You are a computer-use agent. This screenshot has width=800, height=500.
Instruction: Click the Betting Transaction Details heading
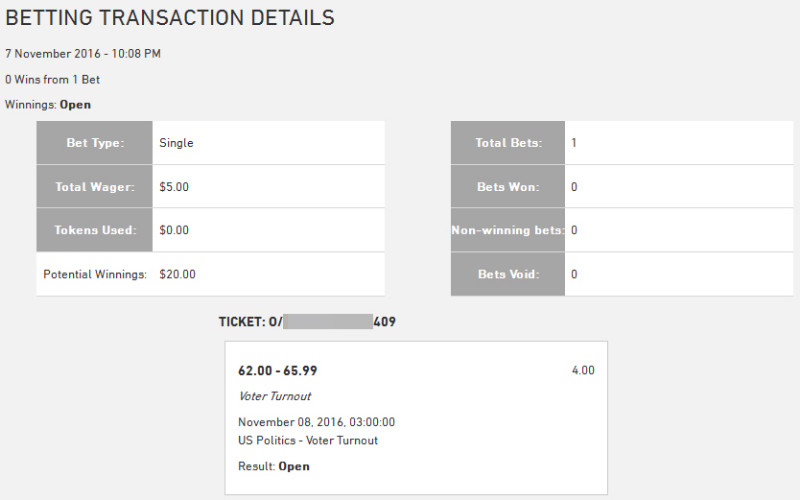pos(170,18)
